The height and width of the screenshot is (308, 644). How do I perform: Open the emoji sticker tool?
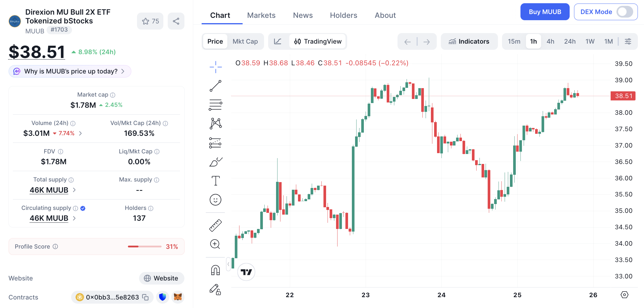point(215,200)
